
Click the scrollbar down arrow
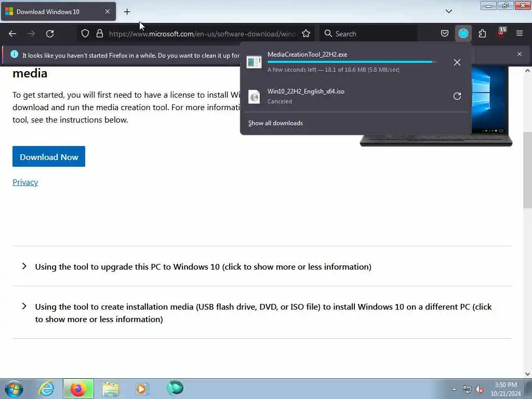tap(527, 374)
